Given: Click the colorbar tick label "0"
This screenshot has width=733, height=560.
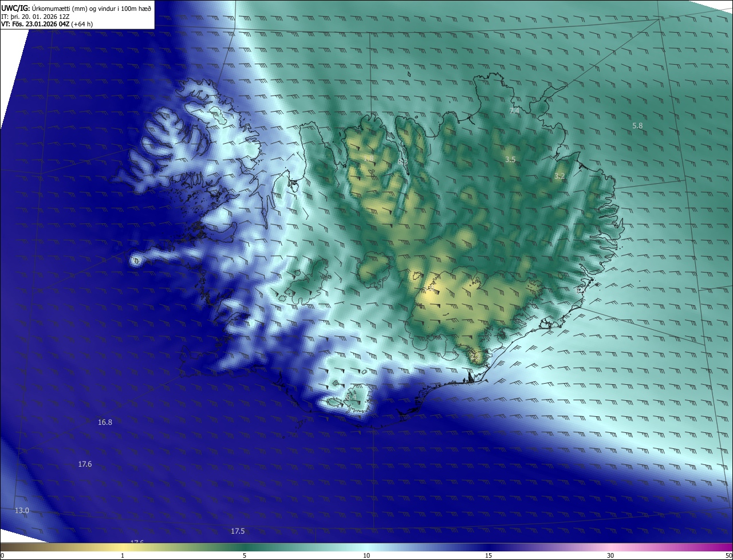Looking at the screenshot, I should tap(2, 555).
